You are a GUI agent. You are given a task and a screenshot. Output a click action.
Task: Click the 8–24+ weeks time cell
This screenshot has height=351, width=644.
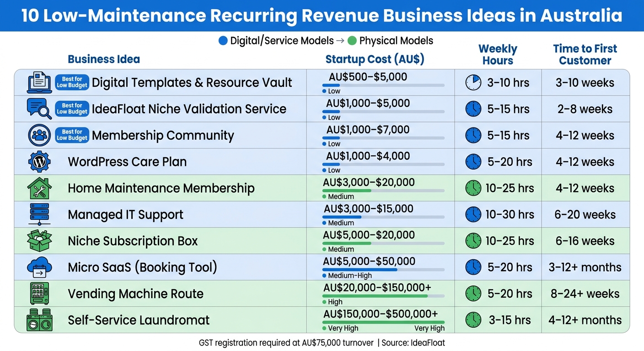pos(585,293)
